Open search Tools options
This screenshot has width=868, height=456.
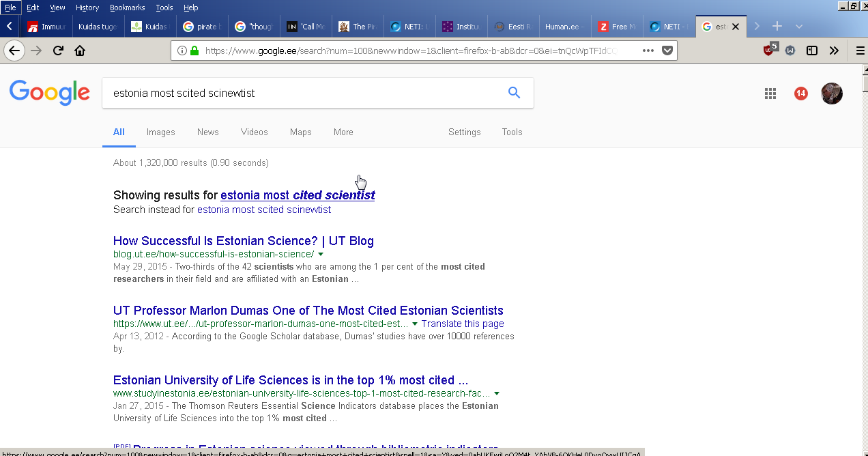coord(512,132)
